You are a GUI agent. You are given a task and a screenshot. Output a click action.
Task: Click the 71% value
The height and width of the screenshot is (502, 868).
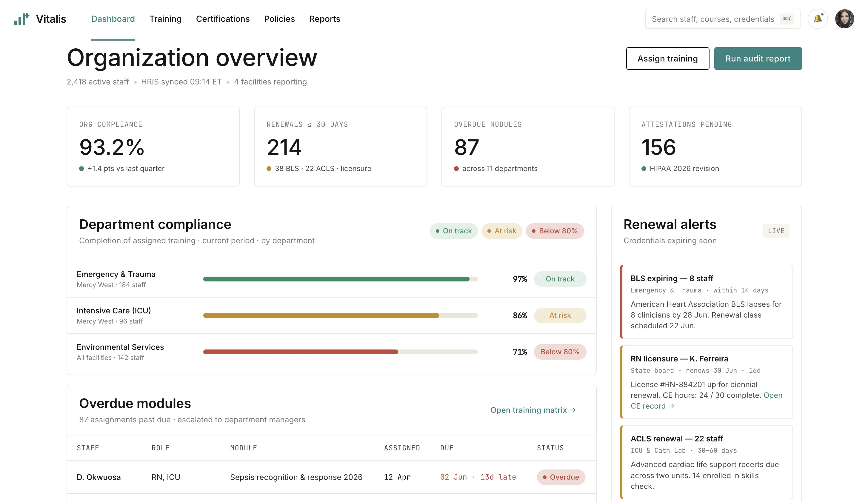pyautogui.click(x=520, y=352)
